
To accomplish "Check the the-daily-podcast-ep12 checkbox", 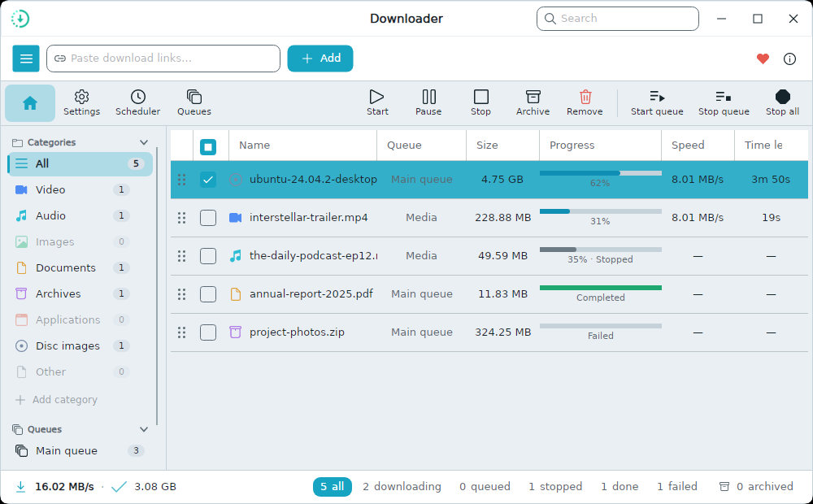I will [x=208, y=256].
